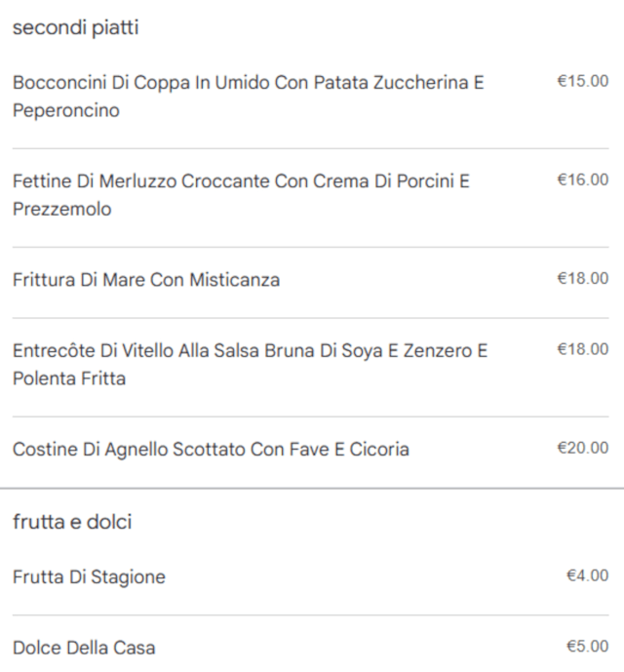Viewport: 624px width, 672px height.
Task: Click the €15.00 price
Action: pos(582,81)
